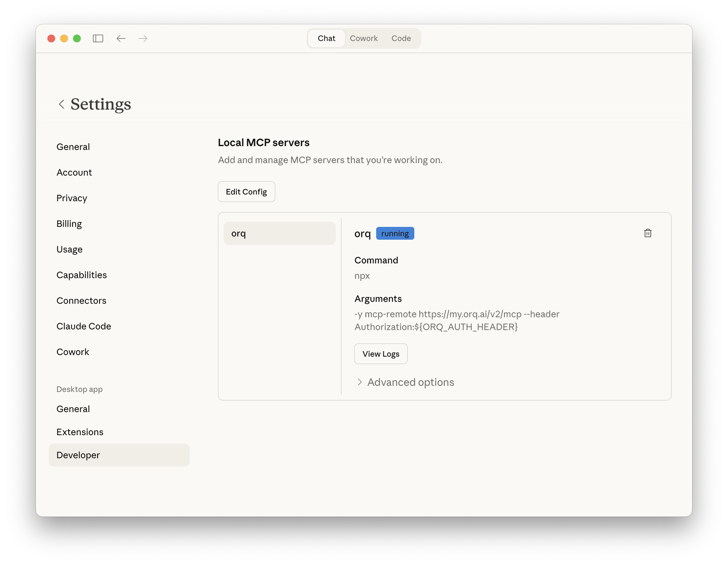Image resolution: width=728 pixels, height=564 pixels.
Task: Click the back chevron beside Settings
Action: click(62, 104)
